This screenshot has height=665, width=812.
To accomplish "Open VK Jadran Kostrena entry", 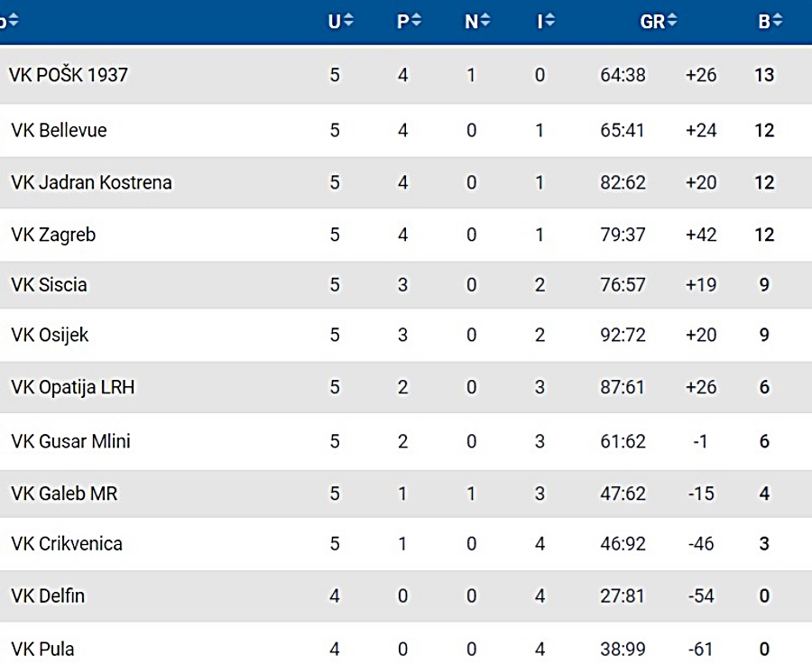I will point(91,182).
